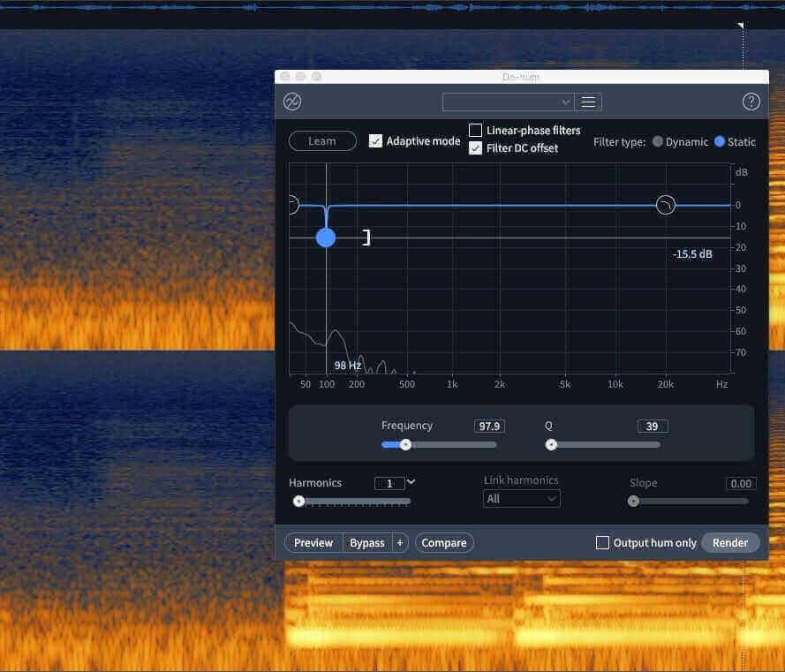The image size is (785, 672).
Task: Enable the Linear-phase filters checkbox
Action: coord(475,130)
